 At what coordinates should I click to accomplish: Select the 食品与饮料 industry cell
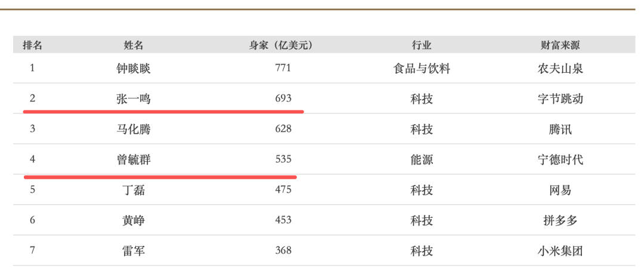coord(421,69)
